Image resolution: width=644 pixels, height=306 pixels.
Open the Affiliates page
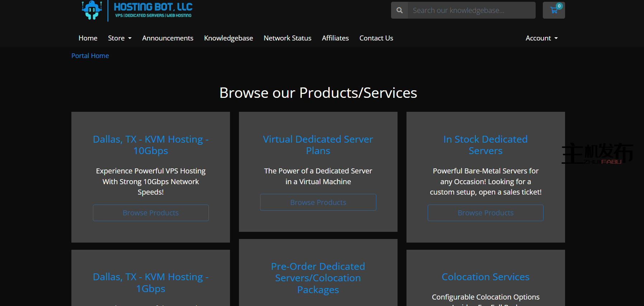(335, 38)
